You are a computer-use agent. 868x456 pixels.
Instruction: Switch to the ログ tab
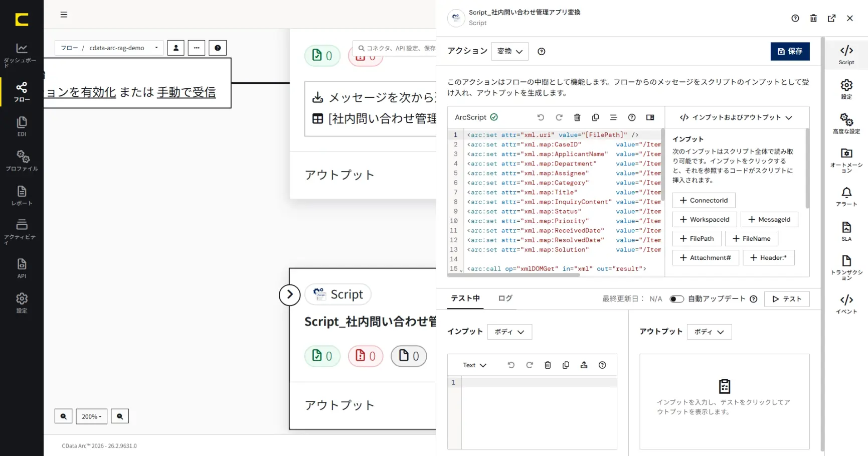505,298
